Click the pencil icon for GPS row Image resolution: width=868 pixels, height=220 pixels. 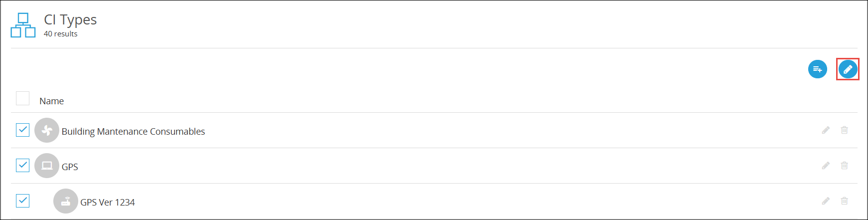(826, 166)
